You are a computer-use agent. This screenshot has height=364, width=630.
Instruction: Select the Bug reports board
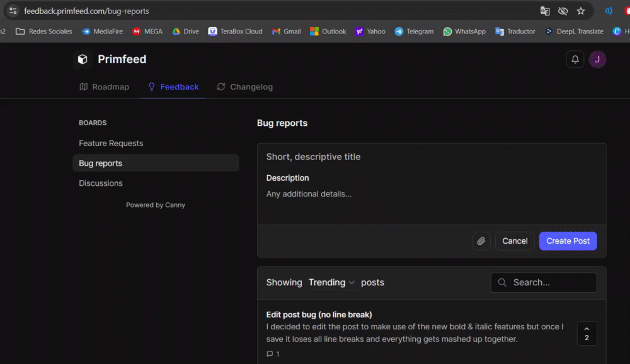tap(156, 163)
